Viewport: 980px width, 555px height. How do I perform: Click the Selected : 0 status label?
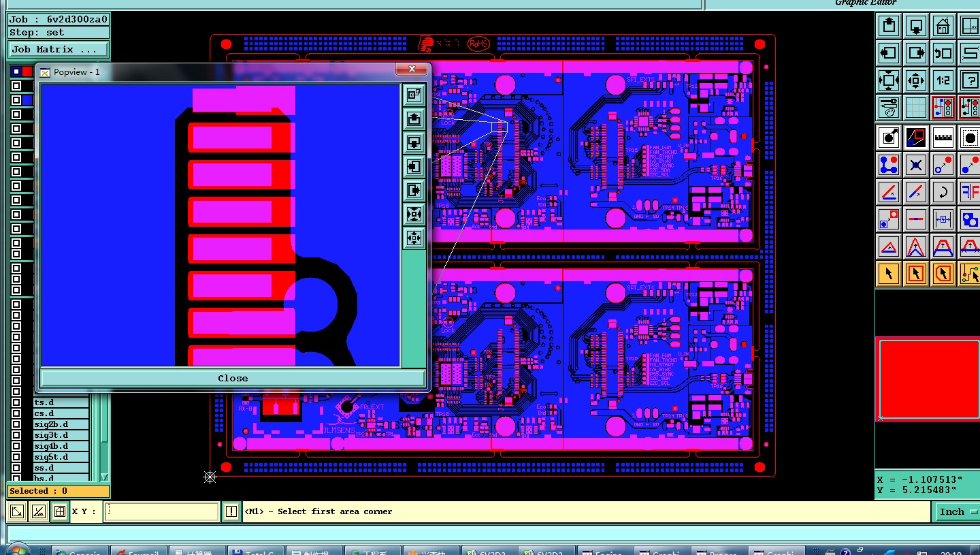tap(58, 491)
